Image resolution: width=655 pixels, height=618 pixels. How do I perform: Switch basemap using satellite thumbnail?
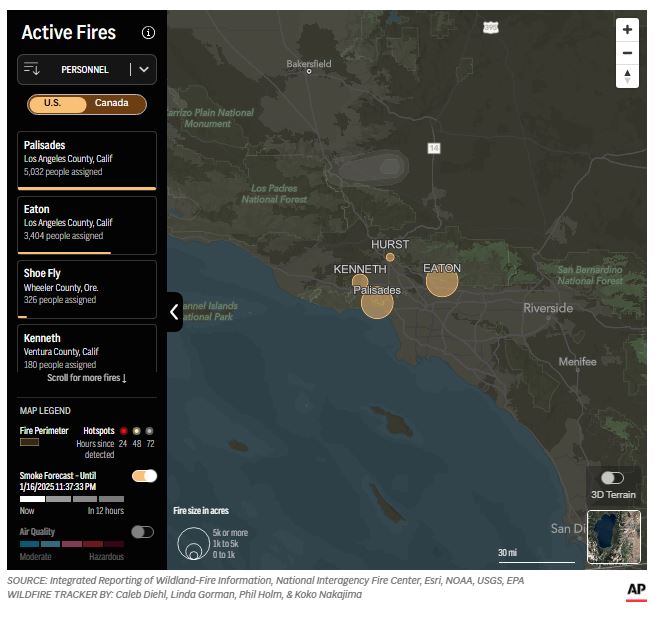pyautogui.click(x=613, y=537)
